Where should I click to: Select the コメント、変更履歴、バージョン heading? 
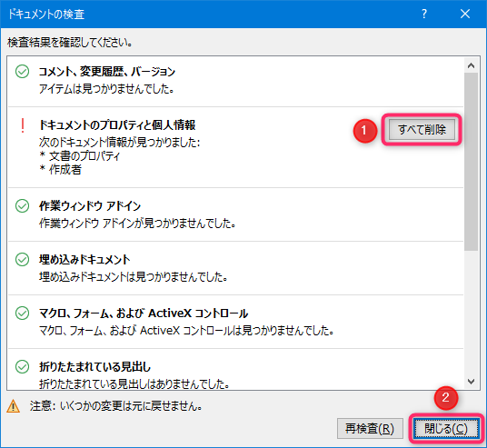(107, 72)
